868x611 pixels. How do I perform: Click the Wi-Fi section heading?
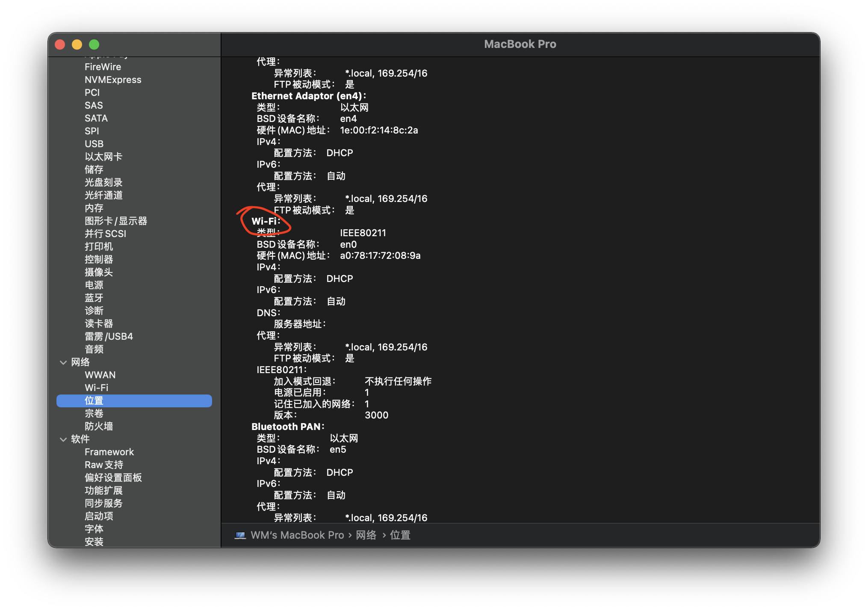point(266,221)
